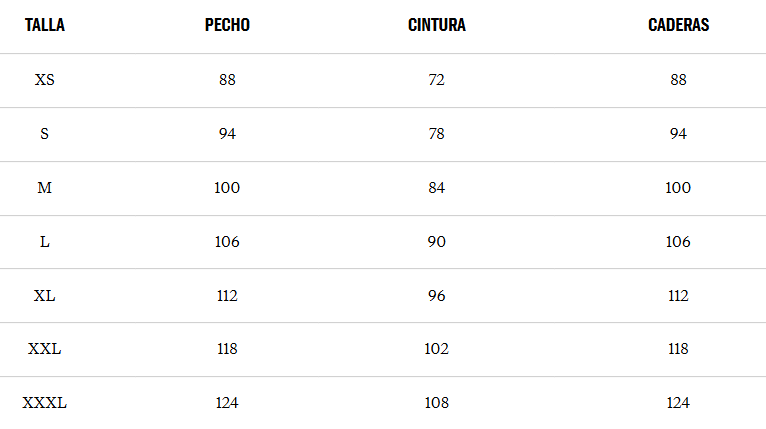
Task: Click chest value 100 for size M
Action: coord(227,188)
